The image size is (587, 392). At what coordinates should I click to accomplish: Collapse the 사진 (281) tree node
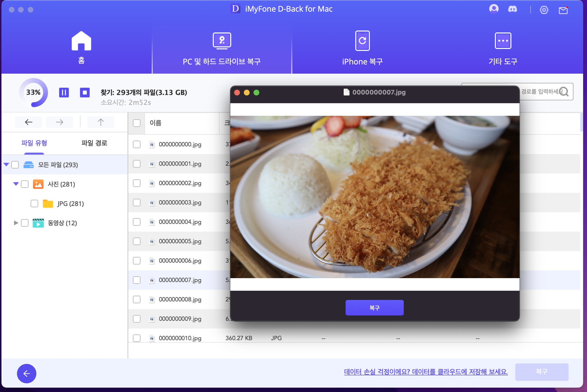[16, 184]
